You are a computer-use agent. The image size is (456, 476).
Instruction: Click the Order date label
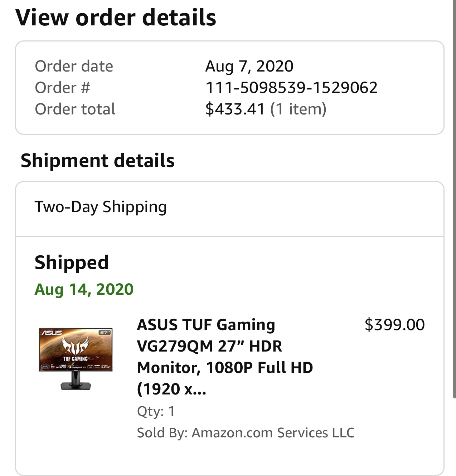pos(74,66)
